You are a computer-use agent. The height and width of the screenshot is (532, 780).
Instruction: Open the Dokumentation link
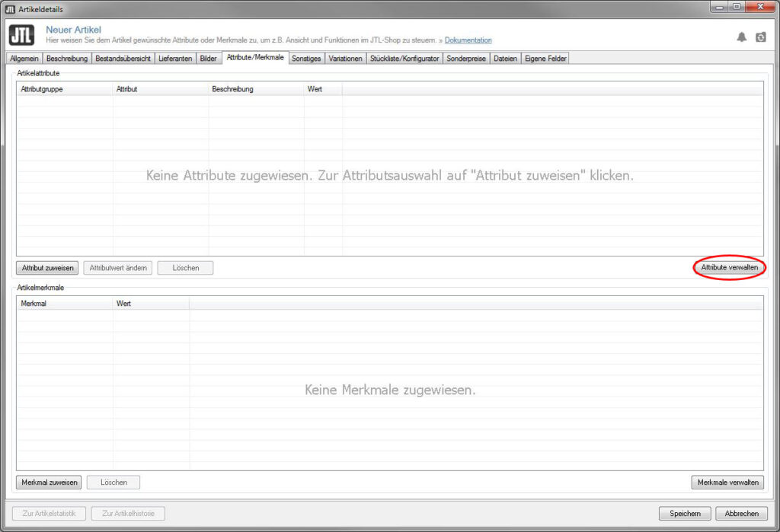click(x=468, y=40)
